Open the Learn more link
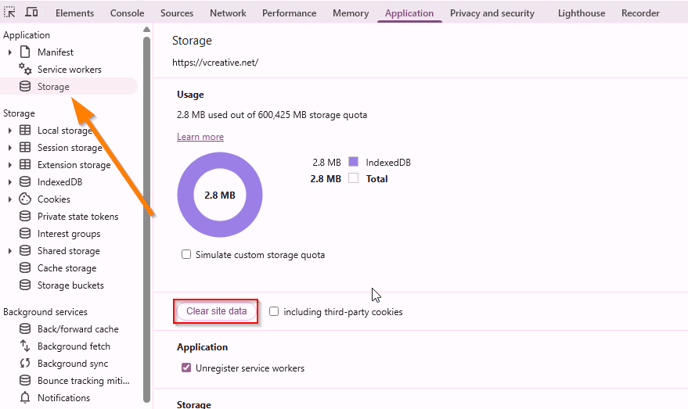This screenshot has width=688, height=409. [200, 137]
